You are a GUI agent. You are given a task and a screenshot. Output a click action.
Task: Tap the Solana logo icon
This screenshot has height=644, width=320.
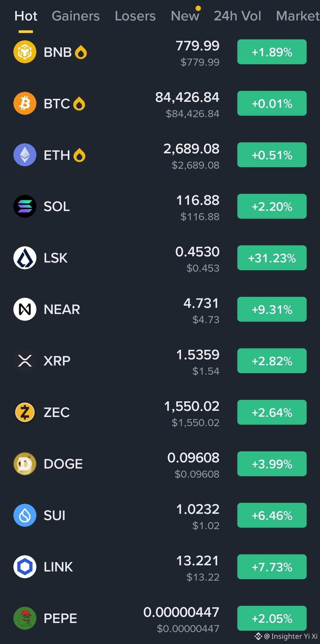(x=25, y=206)
